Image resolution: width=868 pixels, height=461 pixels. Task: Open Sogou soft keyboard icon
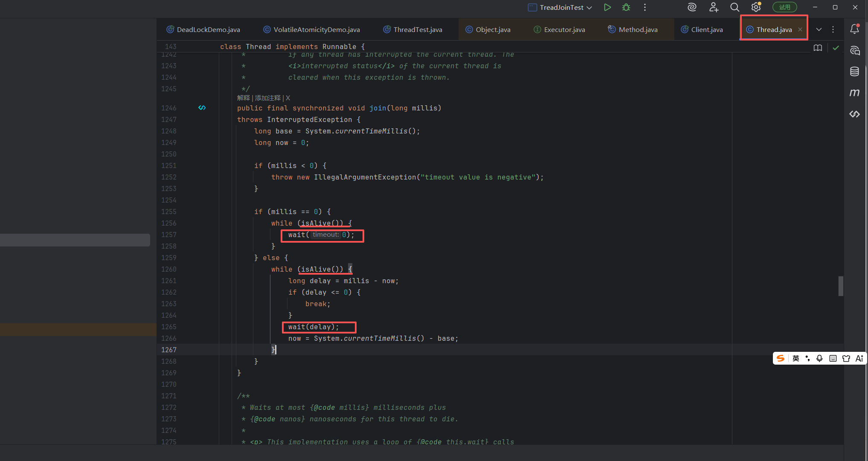pos(833,358)
